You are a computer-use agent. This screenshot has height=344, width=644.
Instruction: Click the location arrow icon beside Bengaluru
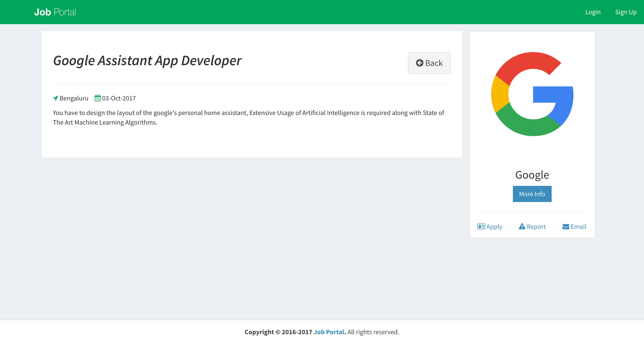tap(56, 98)
